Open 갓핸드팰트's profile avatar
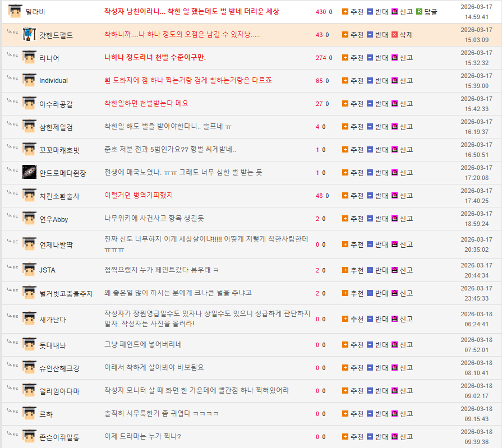The image size is (502, 448). click(x=30, y=35)
